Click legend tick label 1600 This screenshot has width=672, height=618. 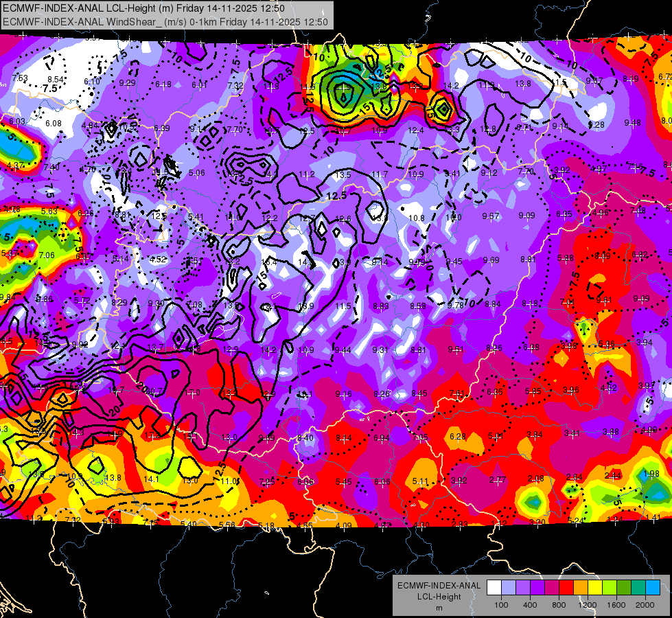pyautogui.click(x=616, y=605)
